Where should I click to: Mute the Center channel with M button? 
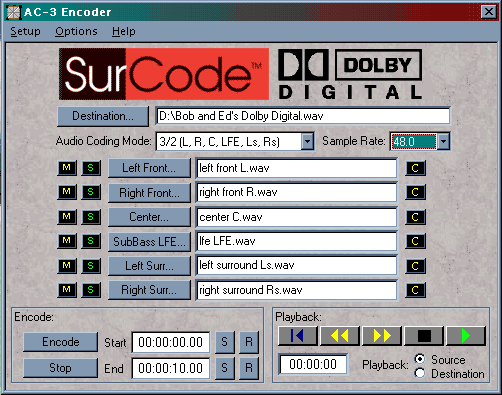coord(67,217)
